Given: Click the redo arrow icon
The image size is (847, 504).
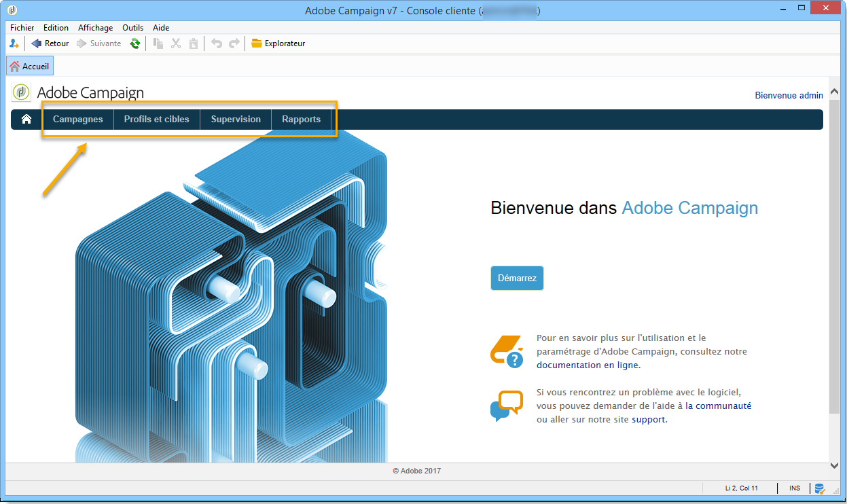Looking at the screenshot, I should click(234, 43).
